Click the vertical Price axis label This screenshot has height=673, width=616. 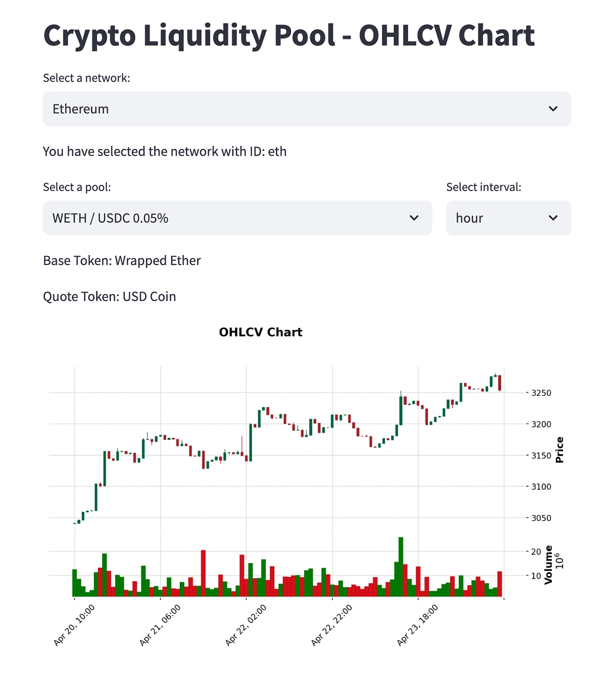point(560,450)
